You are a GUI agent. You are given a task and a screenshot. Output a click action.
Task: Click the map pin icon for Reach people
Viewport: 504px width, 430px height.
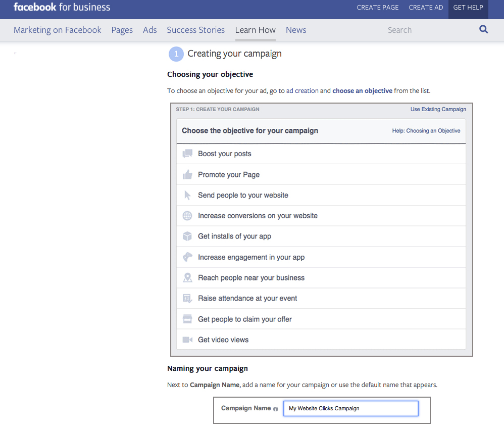[187, 277]
